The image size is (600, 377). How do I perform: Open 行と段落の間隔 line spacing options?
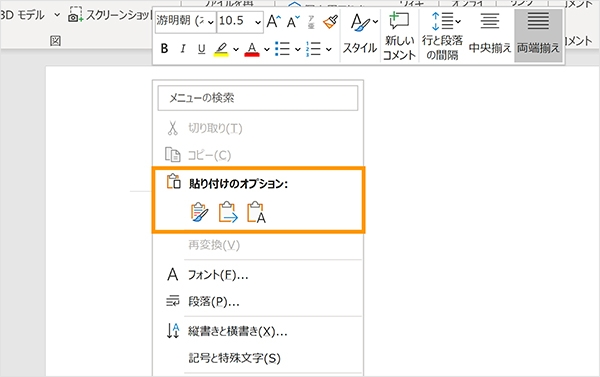[x=442, y=36]
